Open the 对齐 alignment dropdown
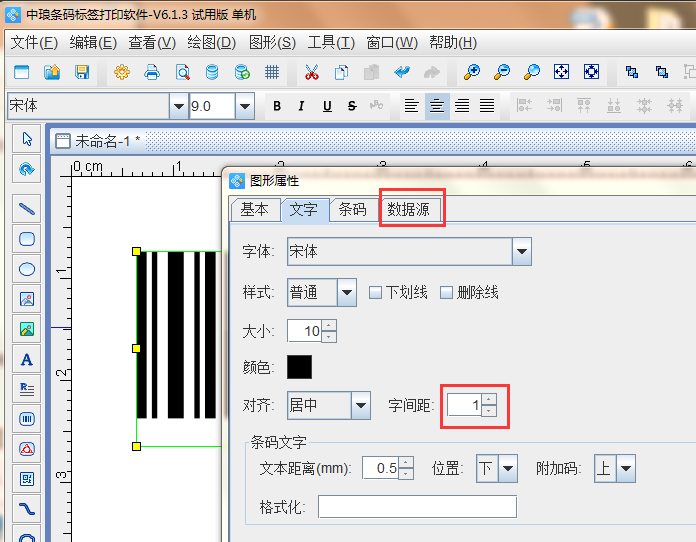Viewport: 696px width, 542px height. click(x=361, y=406)
